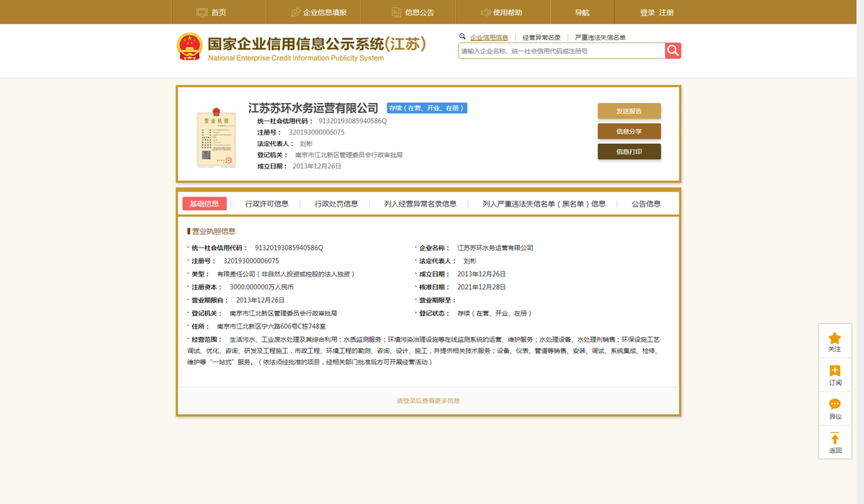Click the 存续（在营、开业、在册）status badge
This screenshot has width=864, height=504.
pos(427,108)
